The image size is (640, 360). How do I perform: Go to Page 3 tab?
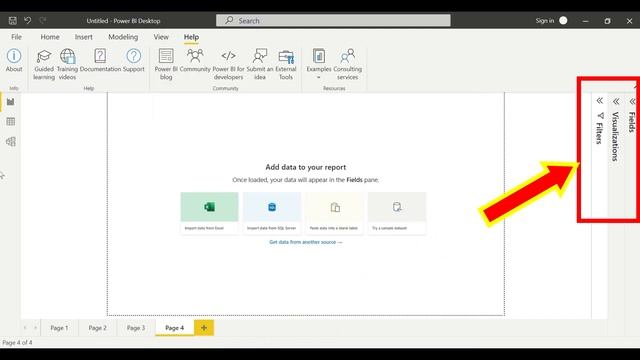(136, 328)
